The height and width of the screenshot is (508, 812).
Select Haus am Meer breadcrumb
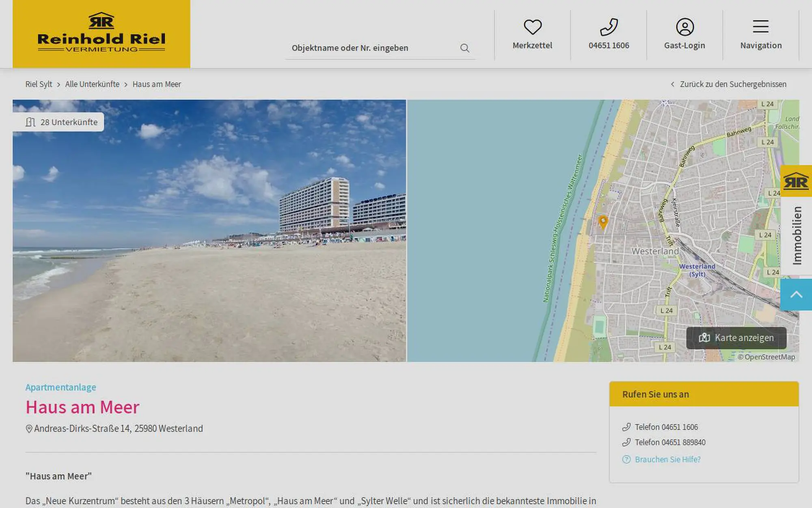pos(157,84)
